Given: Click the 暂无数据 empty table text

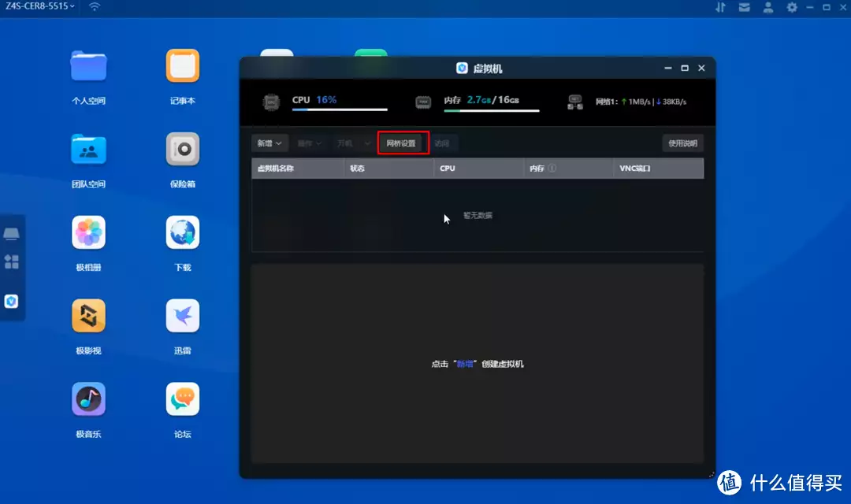Looking at the screenshot, I should coord(478,215).
